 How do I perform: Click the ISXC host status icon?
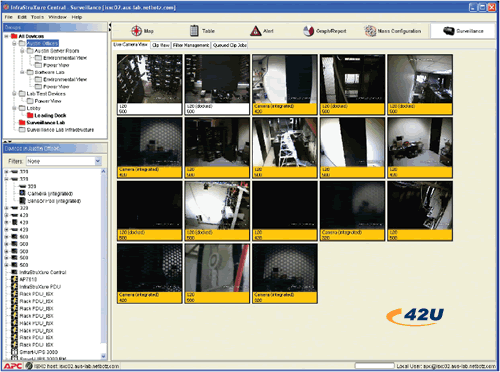(29, 366)
